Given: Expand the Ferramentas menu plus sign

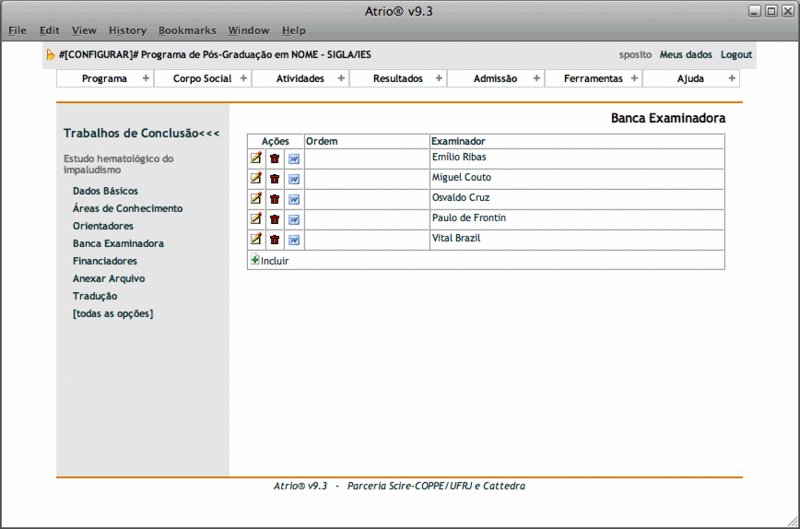Looking at the screenshot, I should (x=634, y=78).
